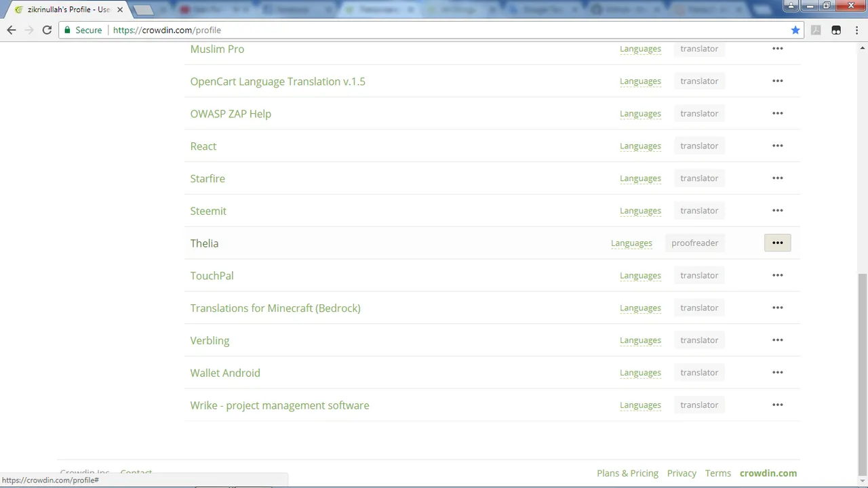
Task: Expand Languages for Verbling
Action: (640, 340)
